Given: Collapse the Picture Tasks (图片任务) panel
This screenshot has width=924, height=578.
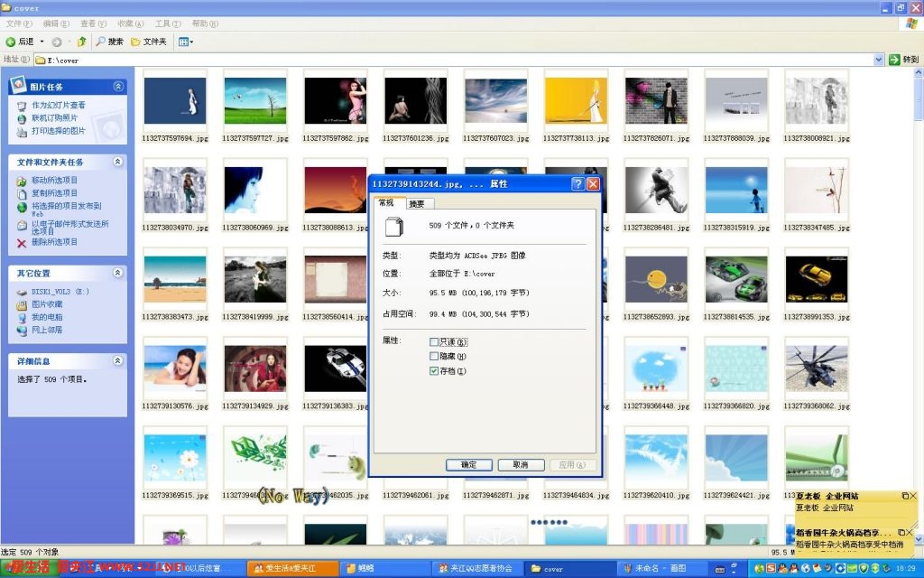Looking at the screenshot, I should pos(118,87).
